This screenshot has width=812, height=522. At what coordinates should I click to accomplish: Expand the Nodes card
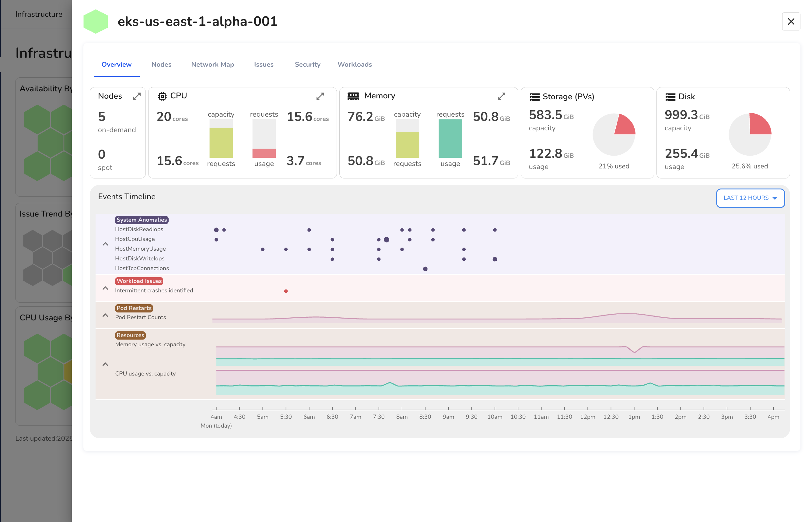(x=137, y=96)
